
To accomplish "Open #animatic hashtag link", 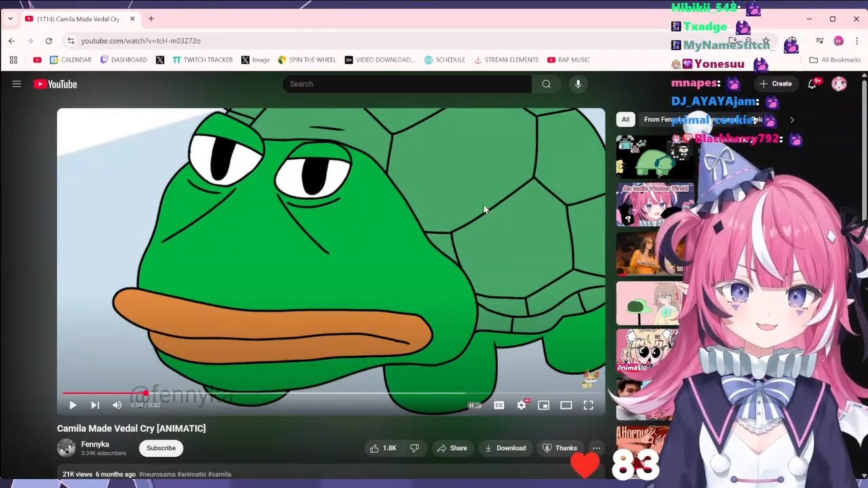I will pos(193,474).
